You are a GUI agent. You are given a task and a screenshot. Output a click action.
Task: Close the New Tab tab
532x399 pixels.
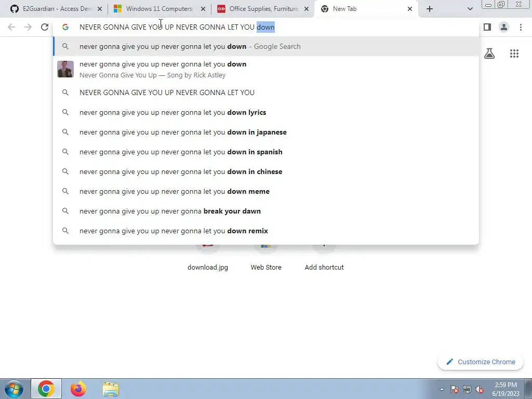(x=410, y=9)
